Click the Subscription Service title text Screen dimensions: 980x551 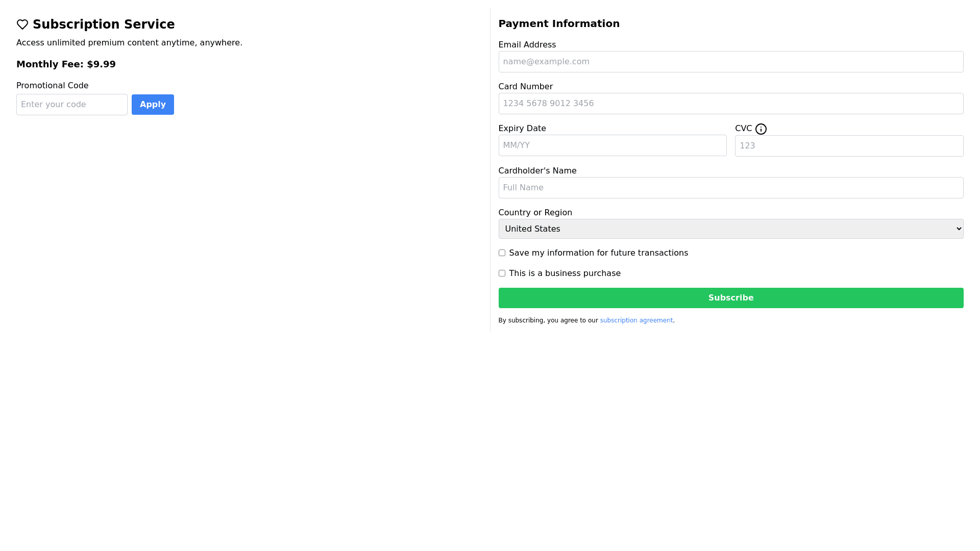pos(104,24)
